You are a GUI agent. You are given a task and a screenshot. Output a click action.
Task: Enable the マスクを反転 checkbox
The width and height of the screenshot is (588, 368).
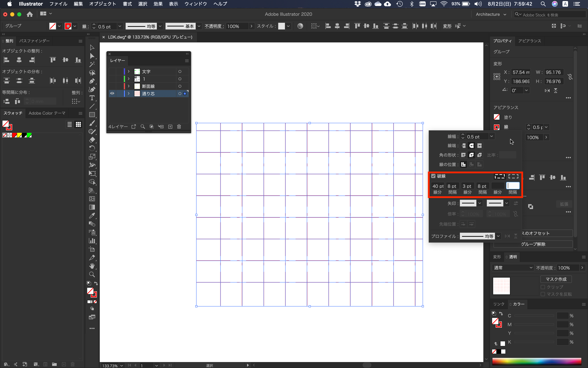pos(543,294)
